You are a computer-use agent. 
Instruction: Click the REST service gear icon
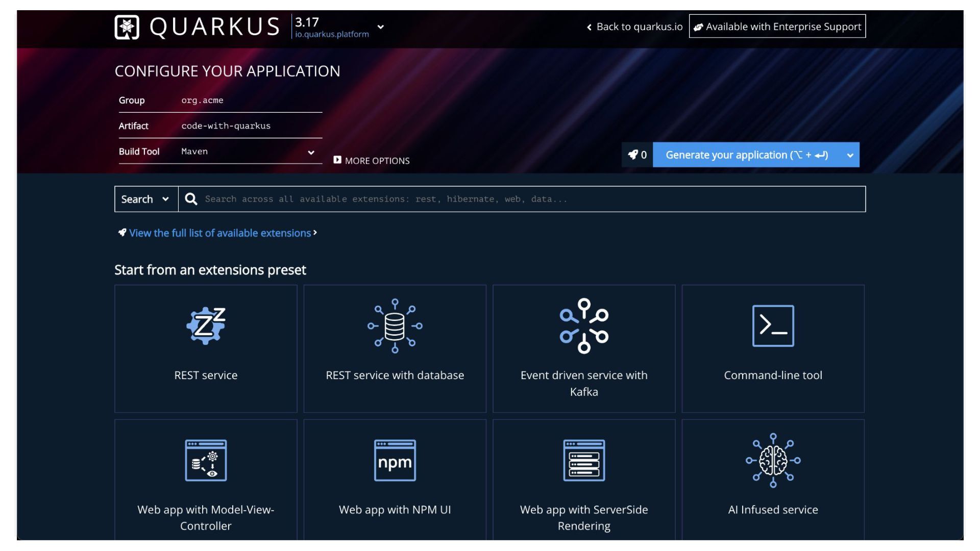206,325
